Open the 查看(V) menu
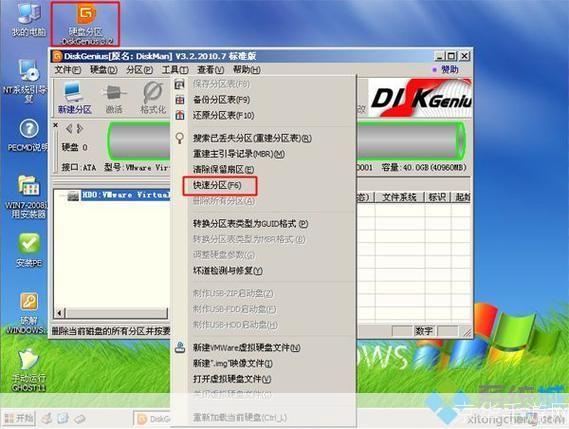The width and height of the screenshot is (569, 429). point(210,69)
